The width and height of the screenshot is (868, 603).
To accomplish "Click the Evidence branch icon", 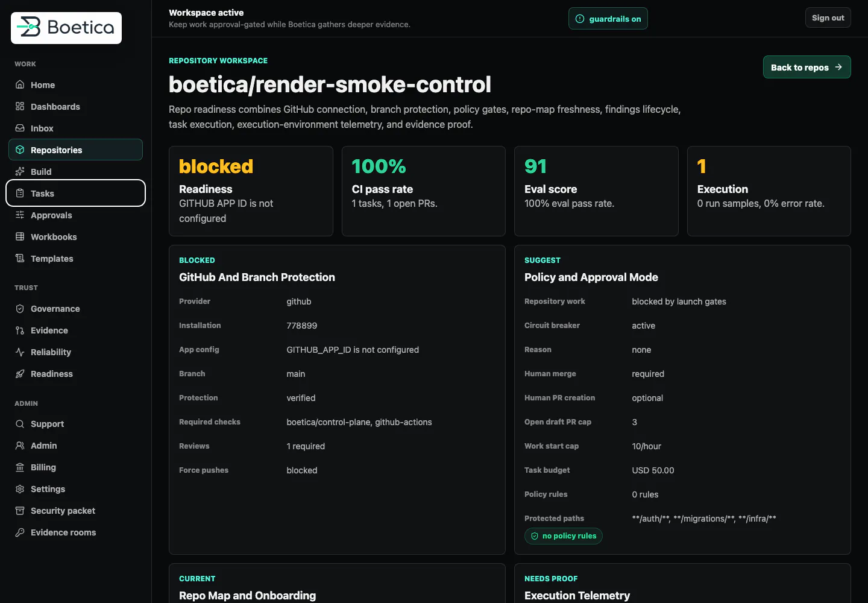I will coord(20,330).
